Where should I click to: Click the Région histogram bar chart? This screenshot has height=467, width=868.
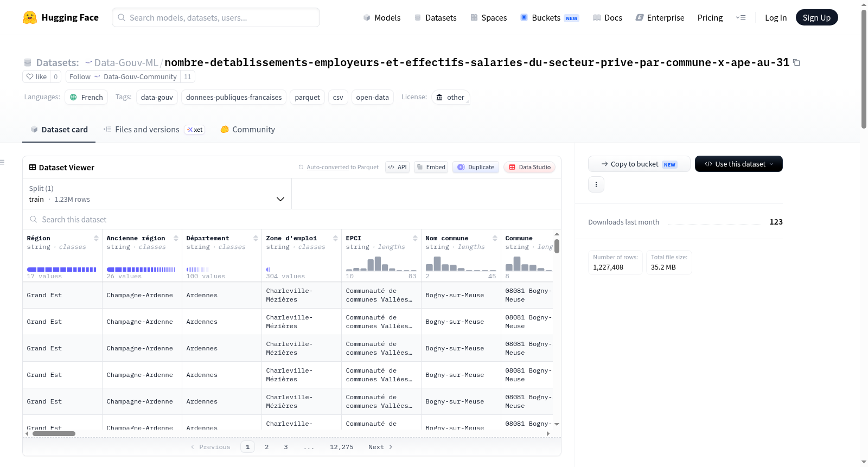click(x=61, y=270)
